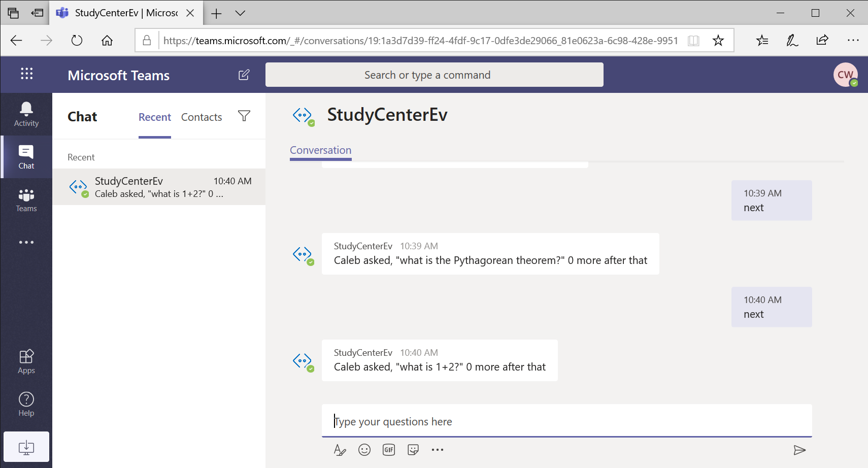
Task: Open more messaging extensions ellipsis
Action: point(438,450)
